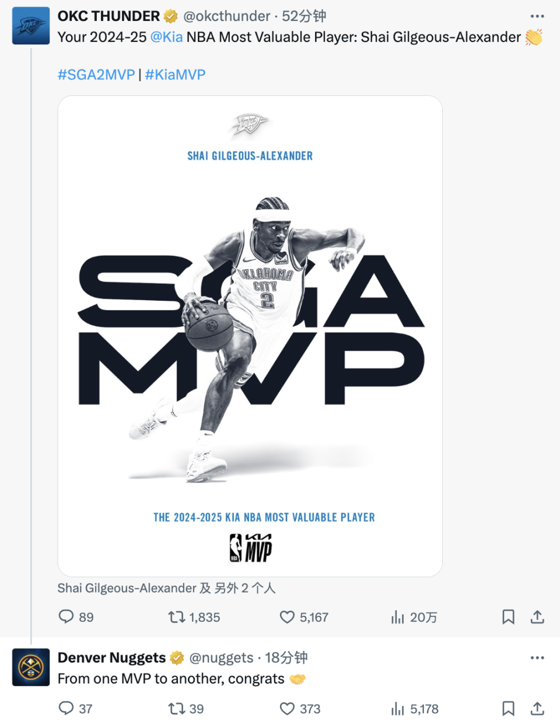The height and width of the screenshot is (728, 560).
Task: Retweet the Denver Nuggets reply
Action: (x=185, y=709)
